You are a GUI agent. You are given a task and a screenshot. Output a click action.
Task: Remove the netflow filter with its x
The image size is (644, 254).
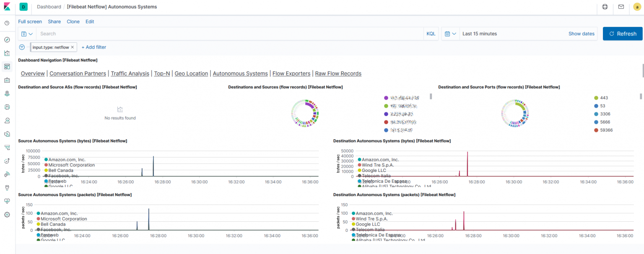click(71, 47)
